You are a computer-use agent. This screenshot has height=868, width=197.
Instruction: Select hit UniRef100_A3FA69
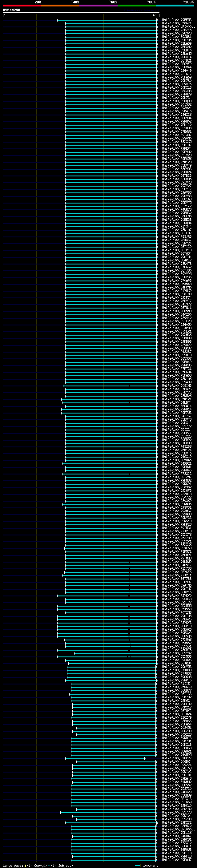point(176,77)
